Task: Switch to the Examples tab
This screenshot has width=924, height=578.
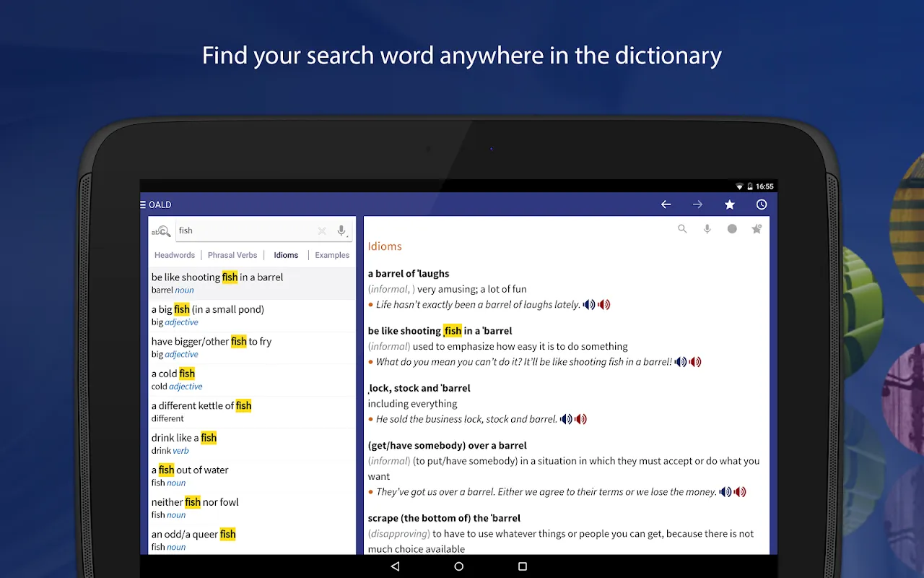Action: pos(332,255)
